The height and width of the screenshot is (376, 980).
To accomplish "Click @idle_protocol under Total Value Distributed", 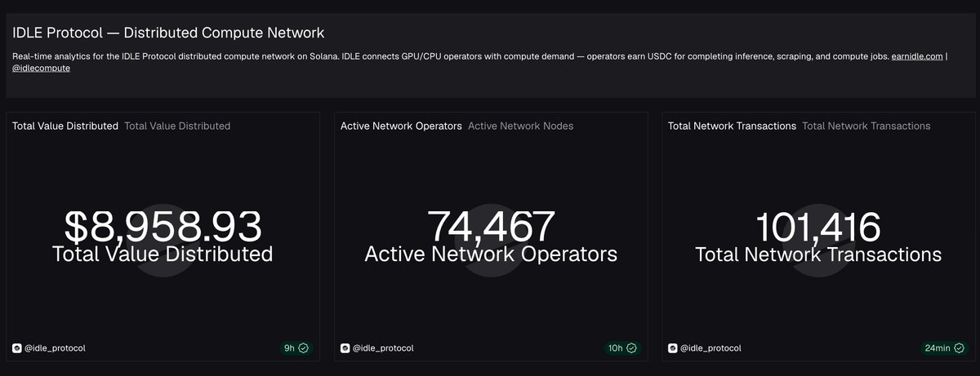I will [54, 348].
